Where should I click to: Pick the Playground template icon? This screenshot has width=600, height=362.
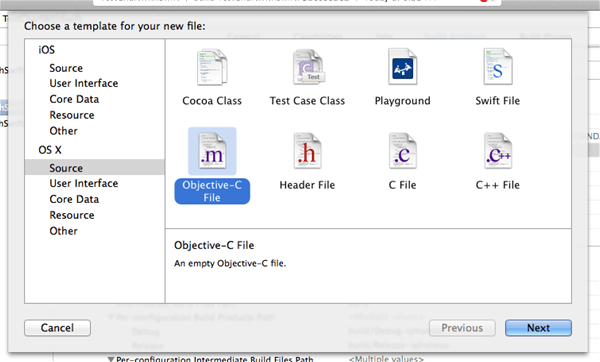tap(403, 67)
